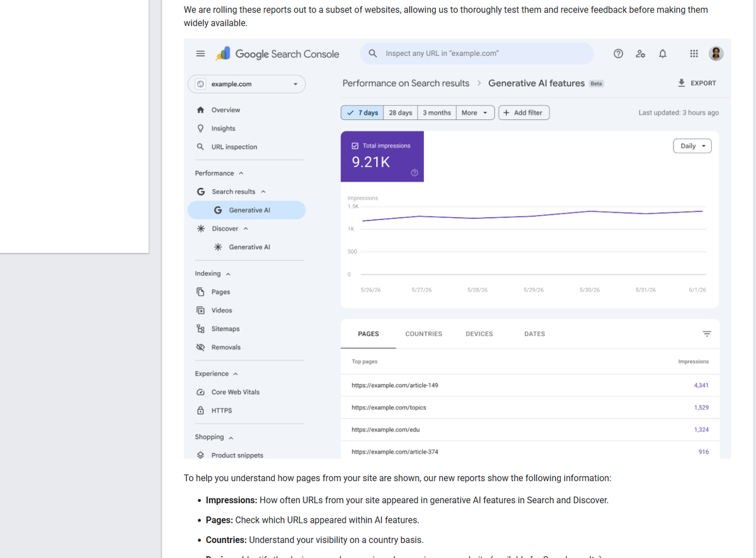Collapse the Discover group

[x=247, y=228]
